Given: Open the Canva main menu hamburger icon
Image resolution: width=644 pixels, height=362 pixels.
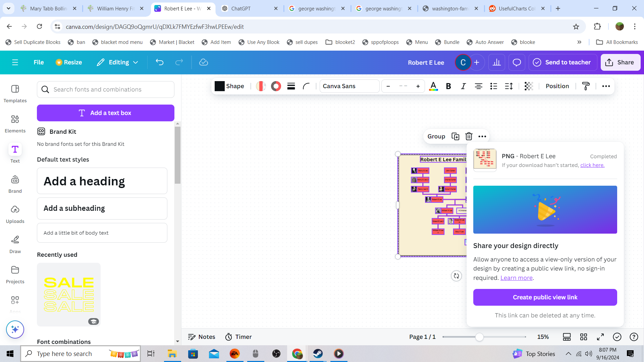Looking at the screenshot, I should click(x=15, y=62).
